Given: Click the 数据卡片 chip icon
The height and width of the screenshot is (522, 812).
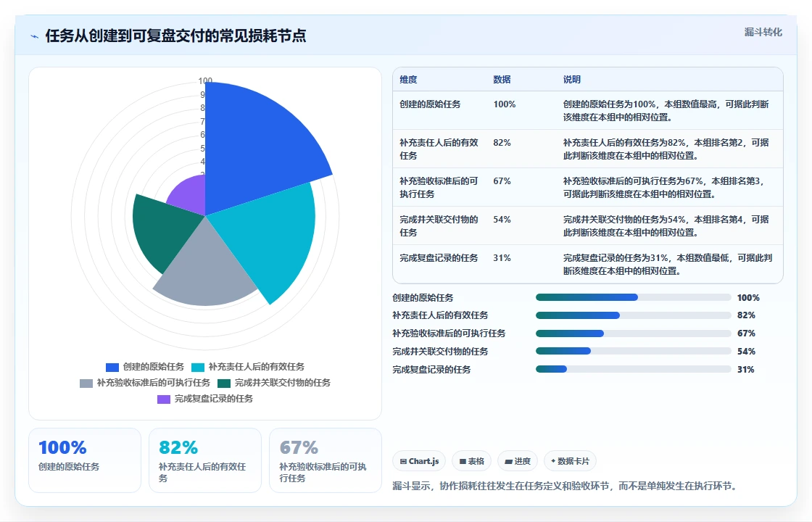Looking at the screenshot, I should point(553,461).
